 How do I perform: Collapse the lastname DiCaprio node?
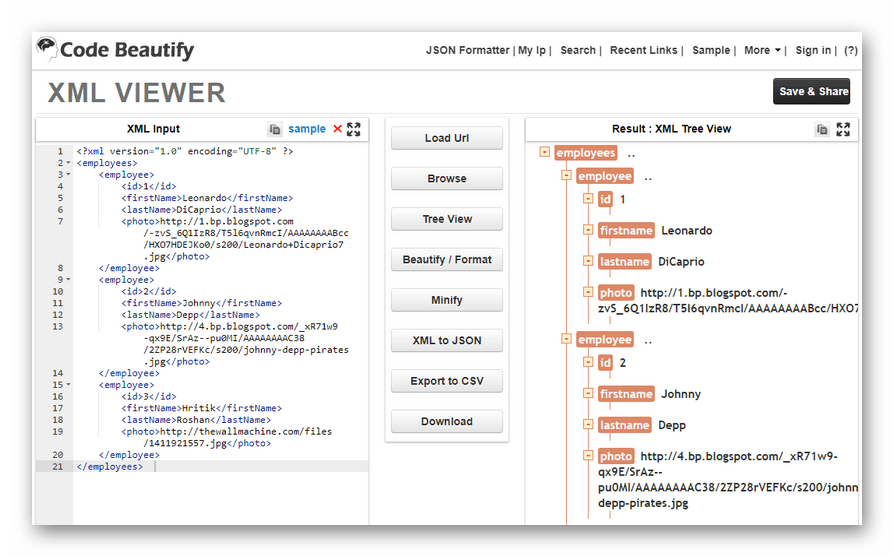(x=588, y=261)
